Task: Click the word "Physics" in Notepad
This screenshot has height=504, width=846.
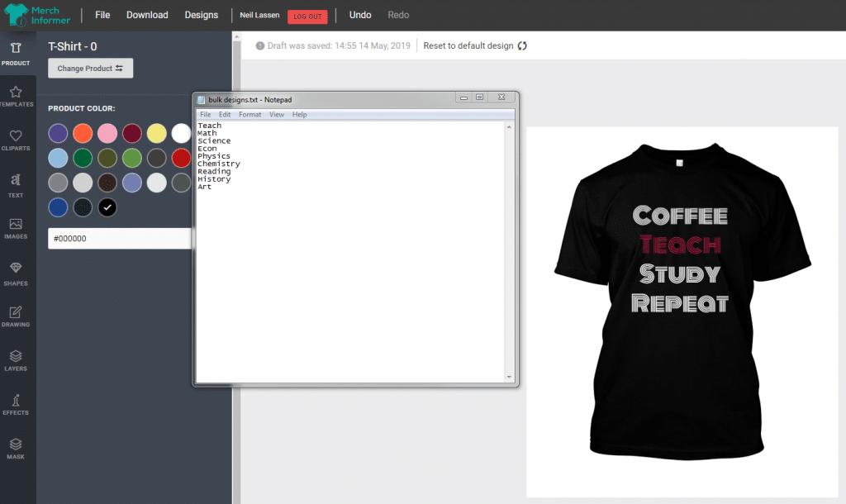Action: 214,156
